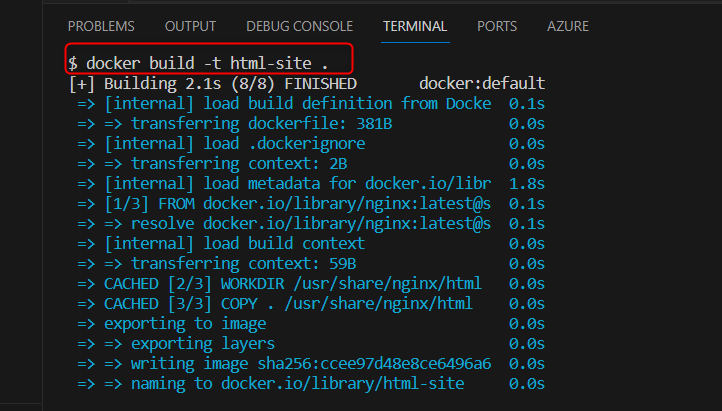Click the CACHED [2/3] WORKDIR line
Viewport: 722px width, 411px height.
pos(311,284)
